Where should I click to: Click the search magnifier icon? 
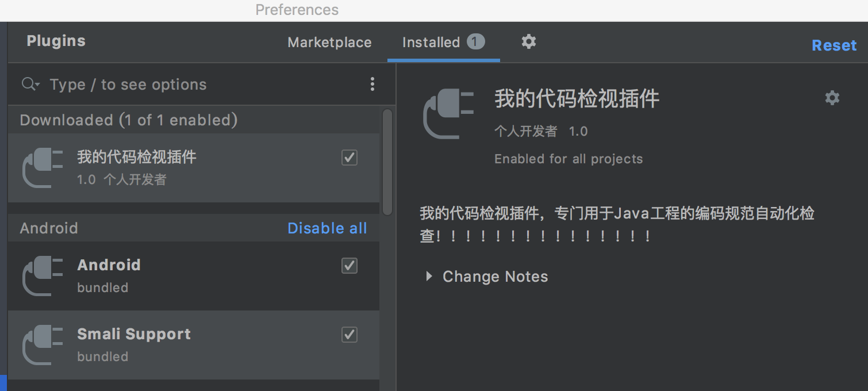tap(29, 85)
